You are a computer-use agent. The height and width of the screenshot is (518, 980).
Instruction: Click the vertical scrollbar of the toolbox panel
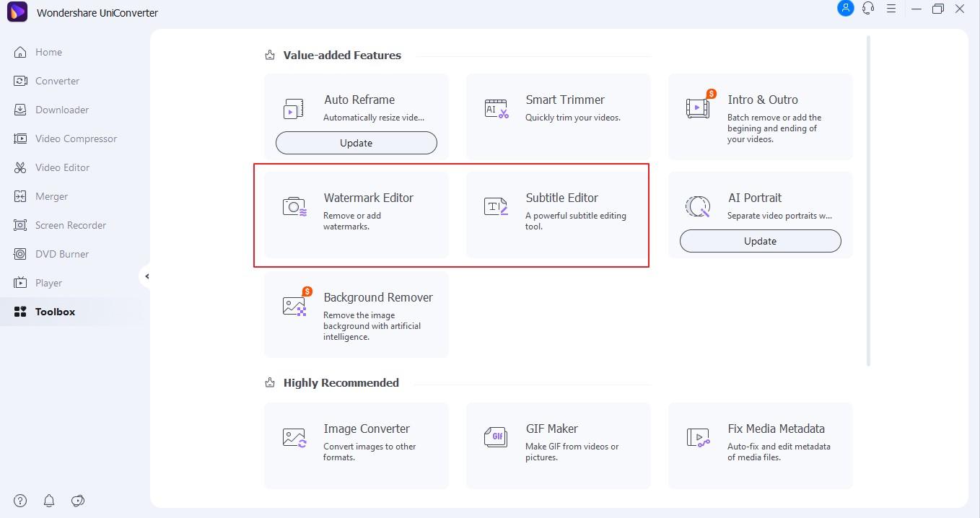click(x=868, y=201)
